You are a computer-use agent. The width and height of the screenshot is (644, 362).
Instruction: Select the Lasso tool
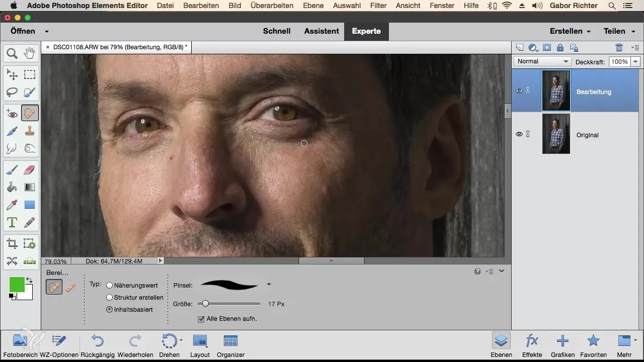(x=12, y=92)
